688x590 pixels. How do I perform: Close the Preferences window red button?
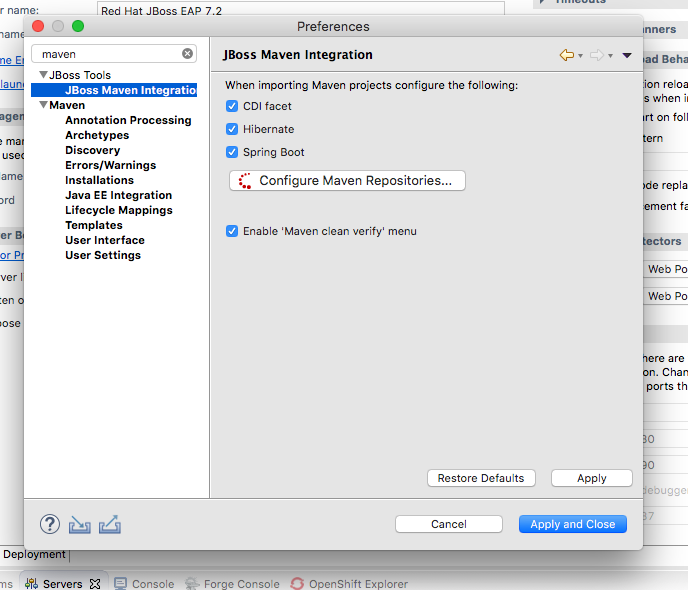click(x=38, y=26)
